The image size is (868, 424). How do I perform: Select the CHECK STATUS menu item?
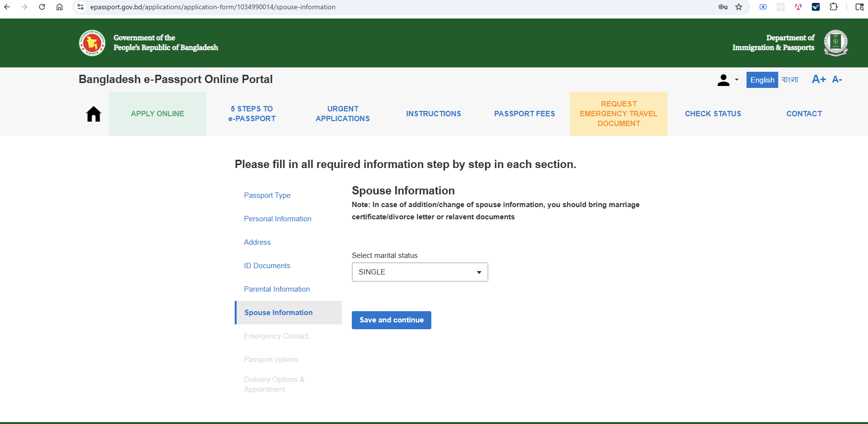713,114
